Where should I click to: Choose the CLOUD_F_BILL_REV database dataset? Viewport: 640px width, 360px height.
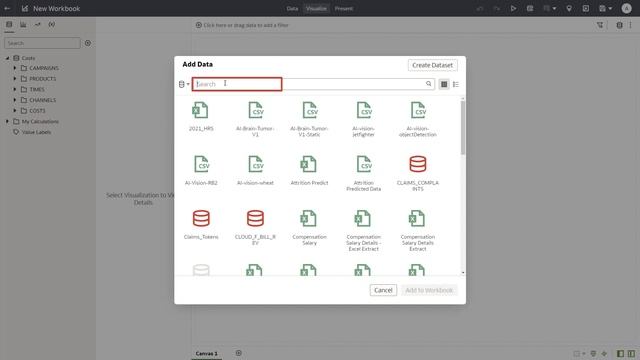click(255, 227)
